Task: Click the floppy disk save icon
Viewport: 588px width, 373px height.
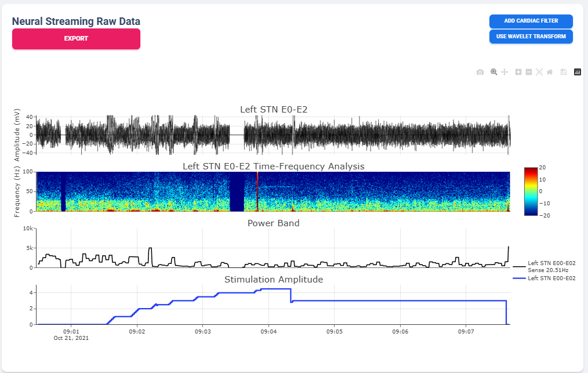Action: (564, 72)
